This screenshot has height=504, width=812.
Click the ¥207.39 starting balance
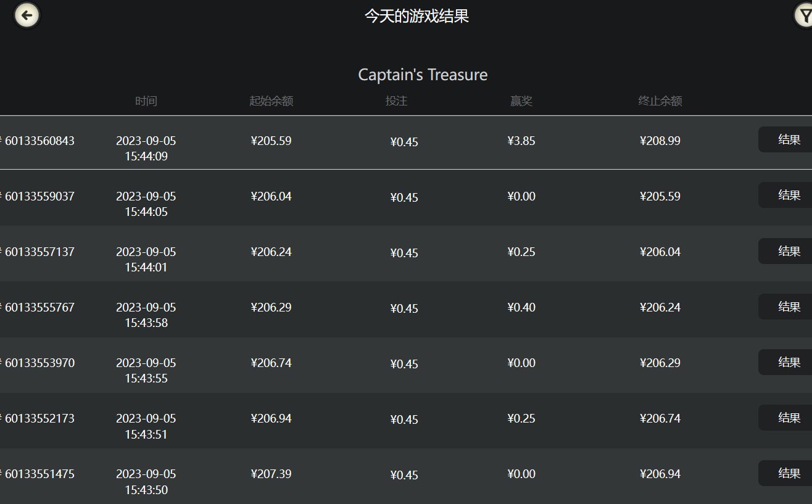pyautogui.click(x=271, y=474)
